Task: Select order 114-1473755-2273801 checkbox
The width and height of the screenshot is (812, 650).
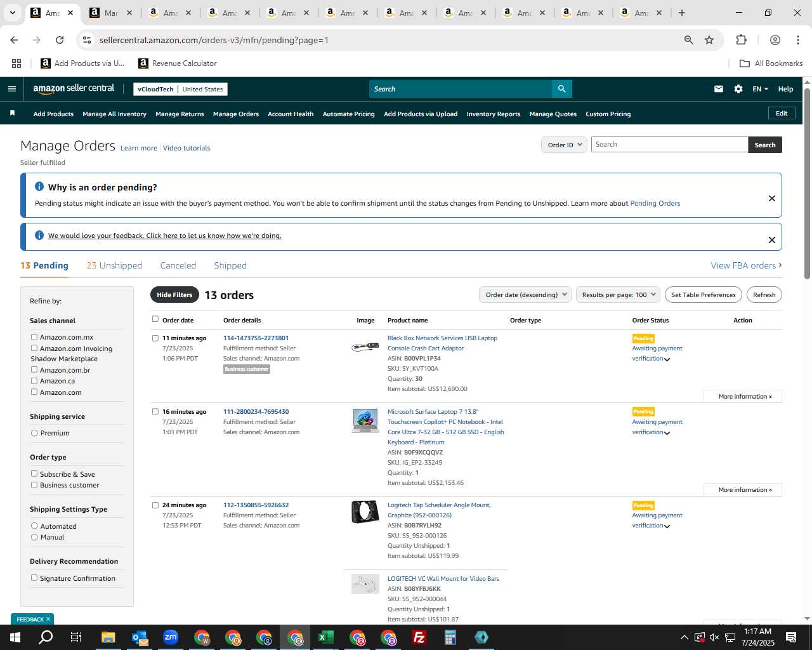Action: click(155, 338)
